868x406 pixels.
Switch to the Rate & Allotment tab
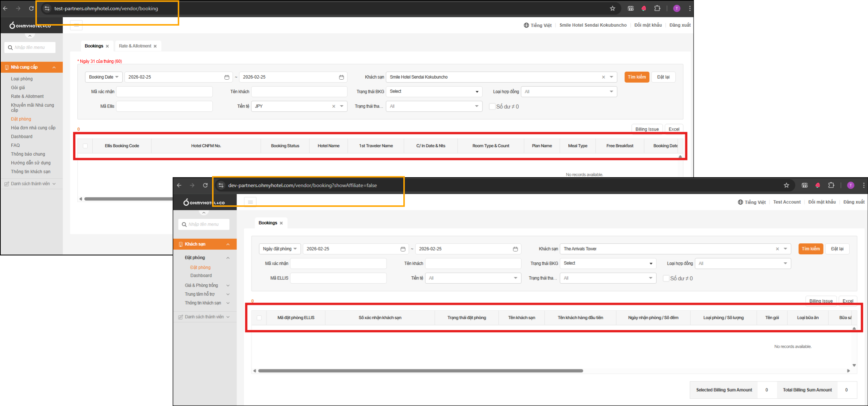click(x=135, y=46)
